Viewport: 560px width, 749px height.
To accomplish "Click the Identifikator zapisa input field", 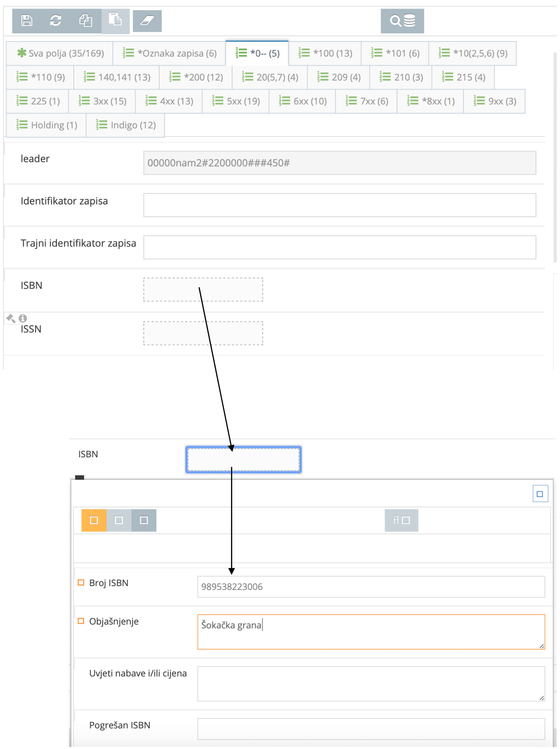I will click(x=339, y=205).
